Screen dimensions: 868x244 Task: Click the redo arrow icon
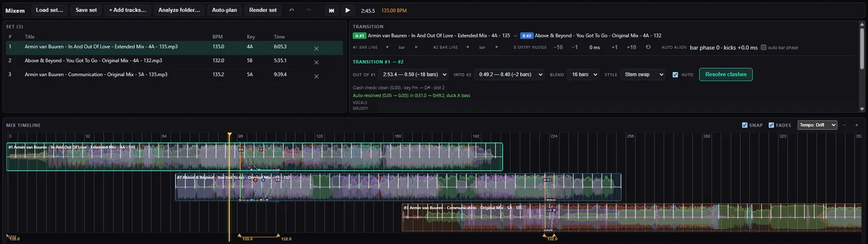click(308, 10)
